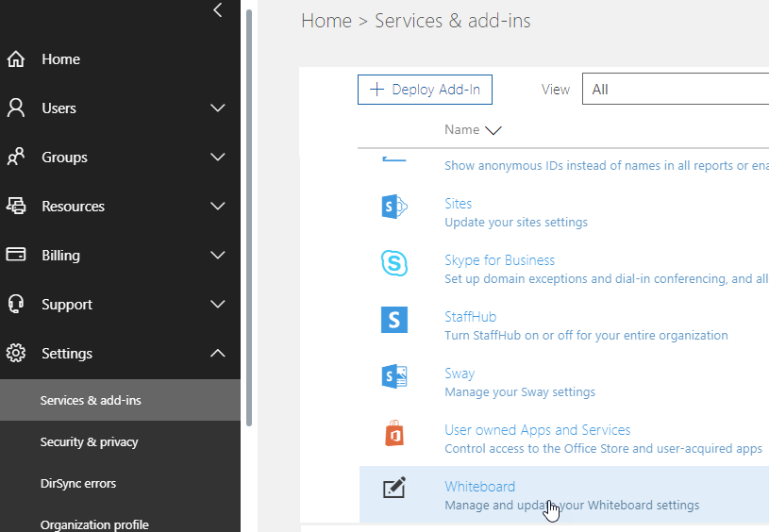Image resolution: width=769 pixels, height=532 pixels.
Task: Collapse the Settings section chevron
Action: point(218,354)
